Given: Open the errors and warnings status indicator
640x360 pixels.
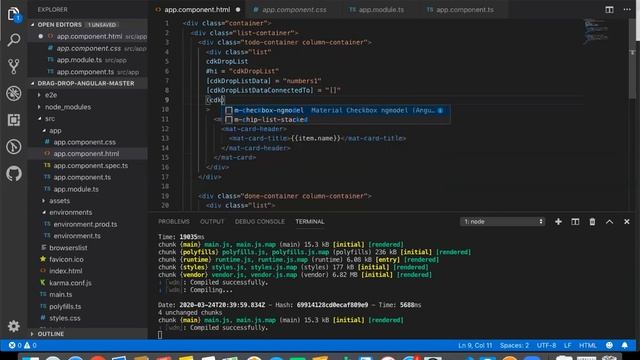Looking at the screenshot, I should (23, 345).
